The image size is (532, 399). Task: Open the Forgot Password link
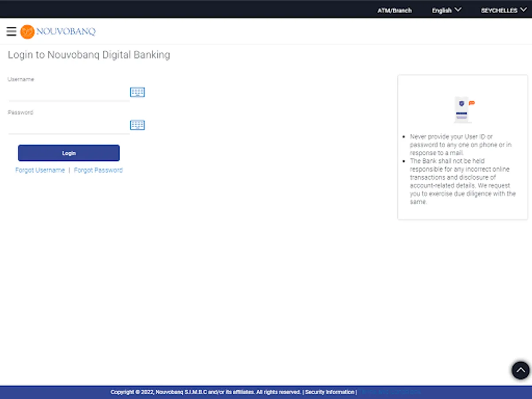point(98,170)
